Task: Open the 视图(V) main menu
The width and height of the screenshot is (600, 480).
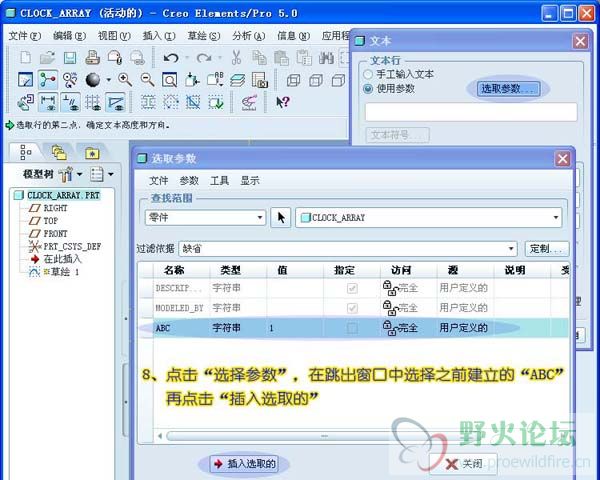Action: tap(114, 36)
